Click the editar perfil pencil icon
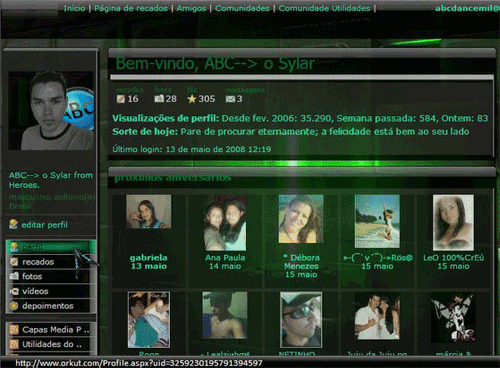 (x=14, y=224)
